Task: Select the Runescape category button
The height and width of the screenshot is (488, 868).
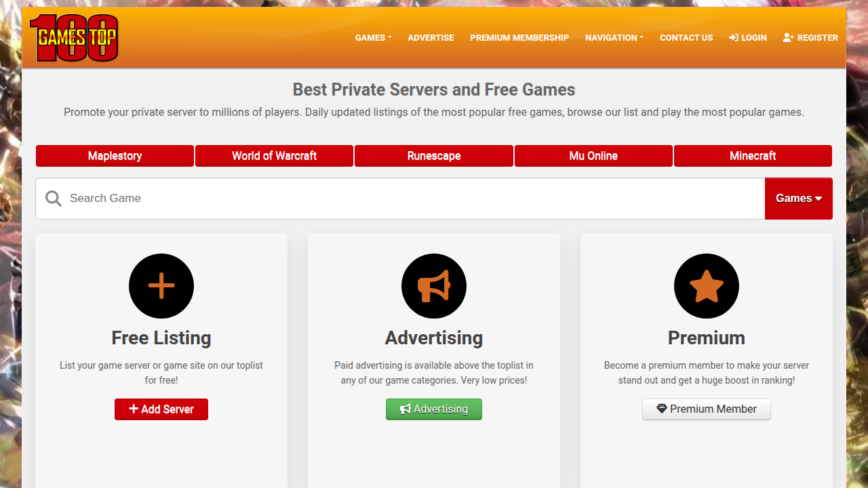Action: tap(434, 156)
